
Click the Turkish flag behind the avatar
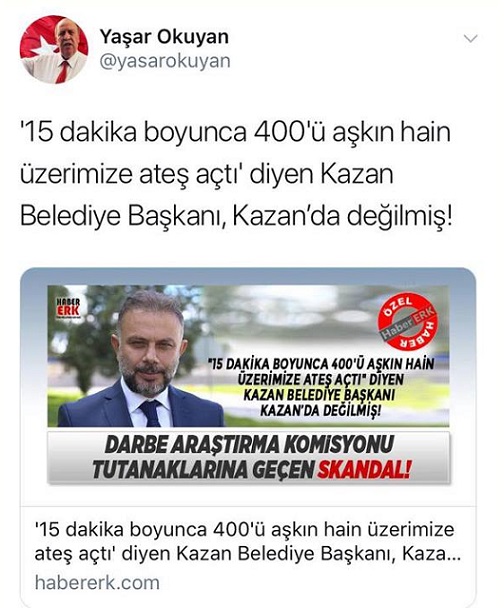point(37,39)
